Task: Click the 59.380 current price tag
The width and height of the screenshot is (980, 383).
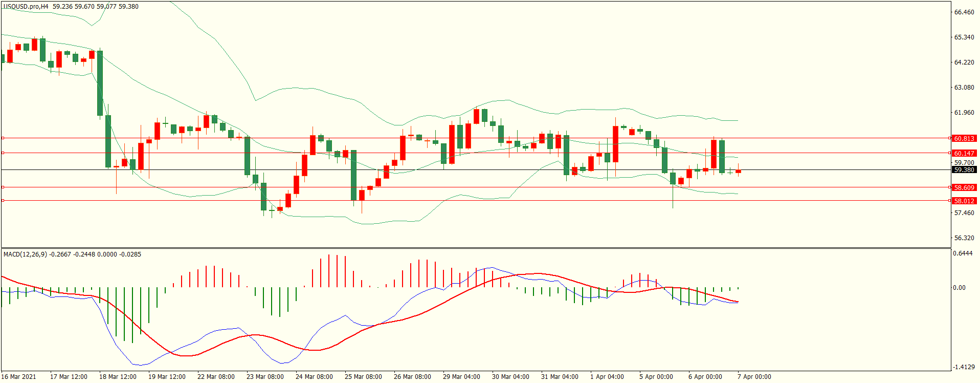Action: tap(964, 170)
